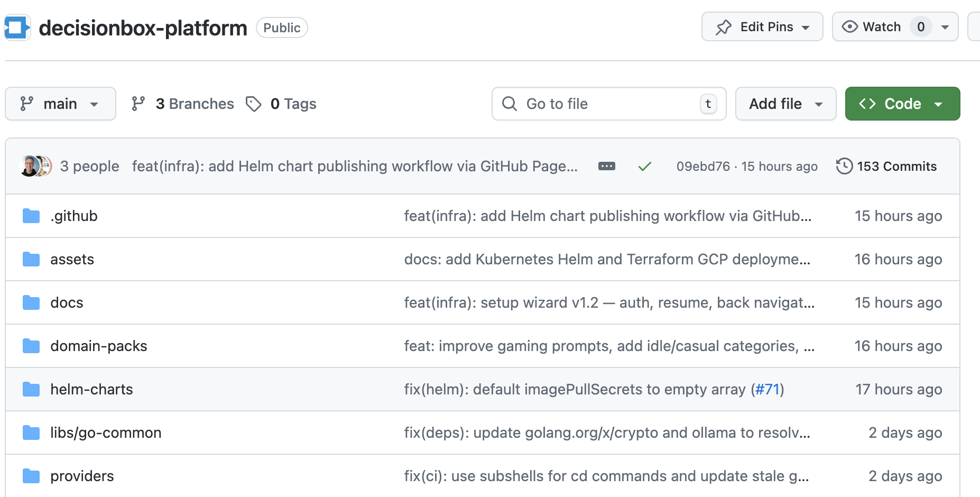Open pull request #71 link

point(768,390)
